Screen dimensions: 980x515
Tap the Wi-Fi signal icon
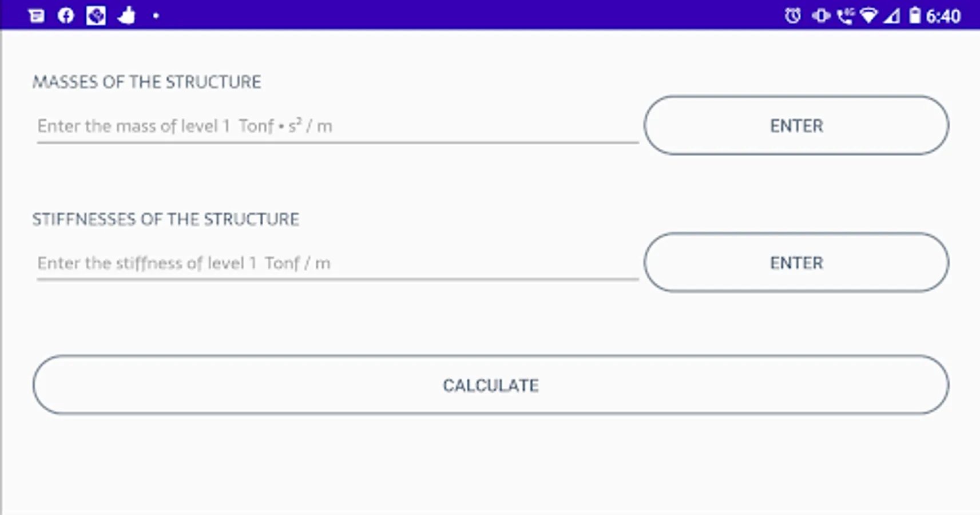pyautogui.click(x=868, y=15)
